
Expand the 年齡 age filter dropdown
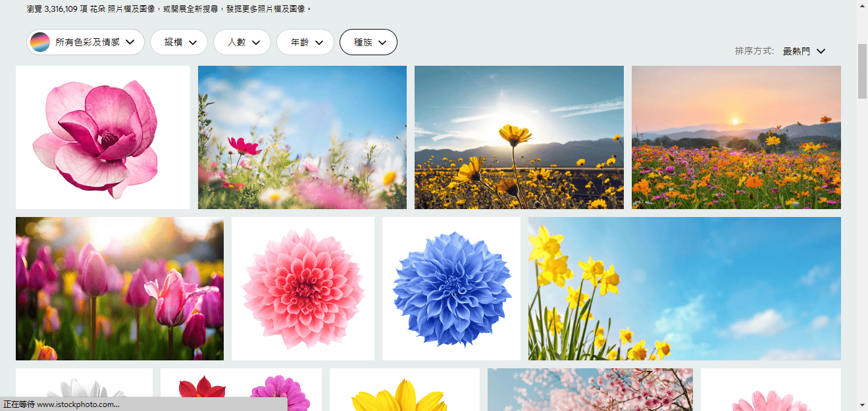pyautogui.click(x=305, y=41)
